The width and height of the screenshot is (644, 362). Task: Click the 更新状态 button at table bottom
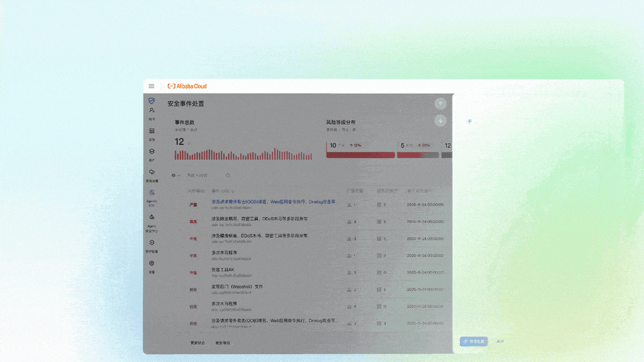(198, 343)
